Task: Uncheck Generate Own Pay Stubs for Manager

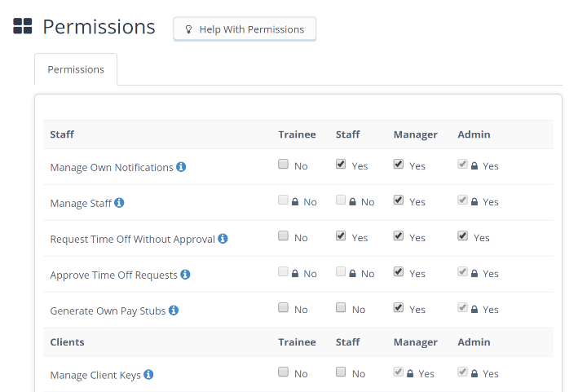Action: click(399, 307)
